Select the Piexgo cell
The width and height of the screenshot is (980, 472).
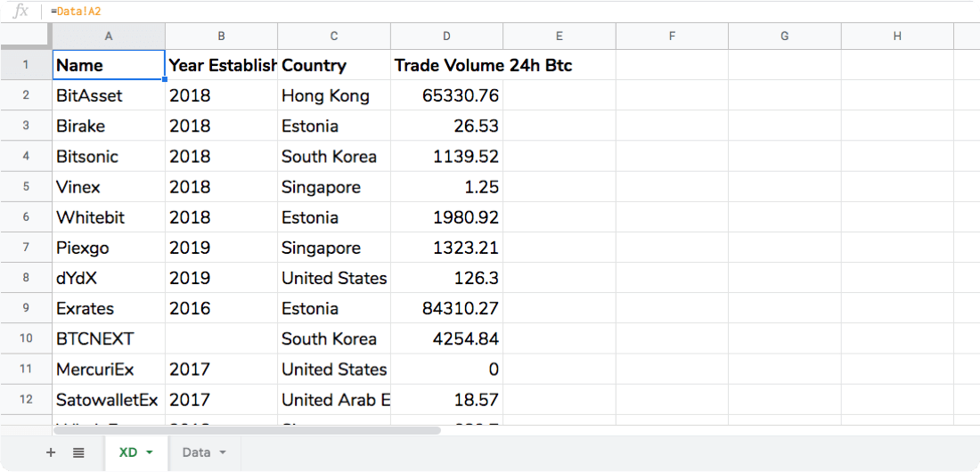click(109, 248)
